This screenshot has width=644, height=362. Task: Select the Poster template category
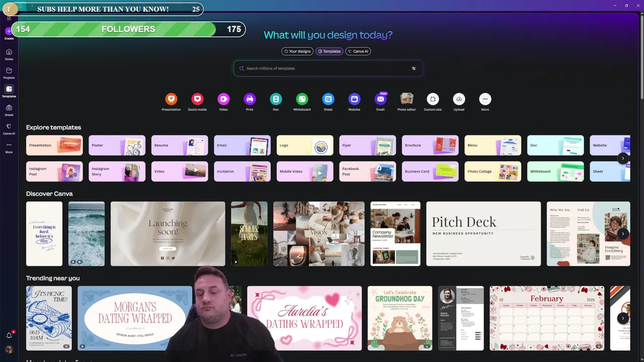pos(117,145)
